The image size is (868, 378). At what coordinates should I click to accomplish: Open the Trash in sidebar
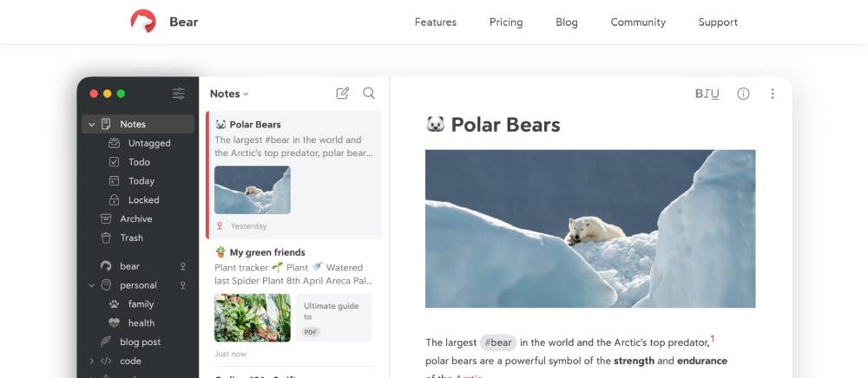click(x=131, y=238)
